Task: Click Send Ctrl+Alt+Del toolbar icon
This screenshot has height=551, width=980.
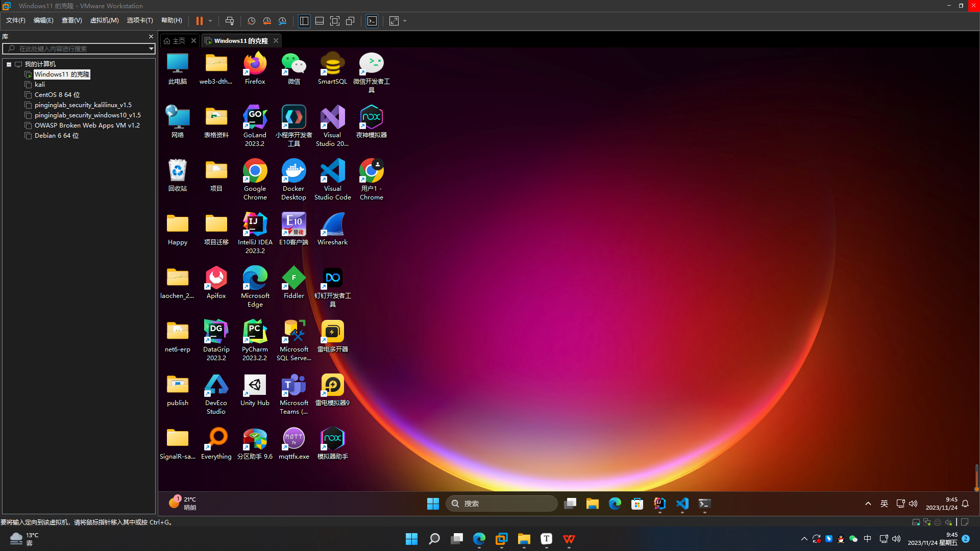Action: (230, 21)
